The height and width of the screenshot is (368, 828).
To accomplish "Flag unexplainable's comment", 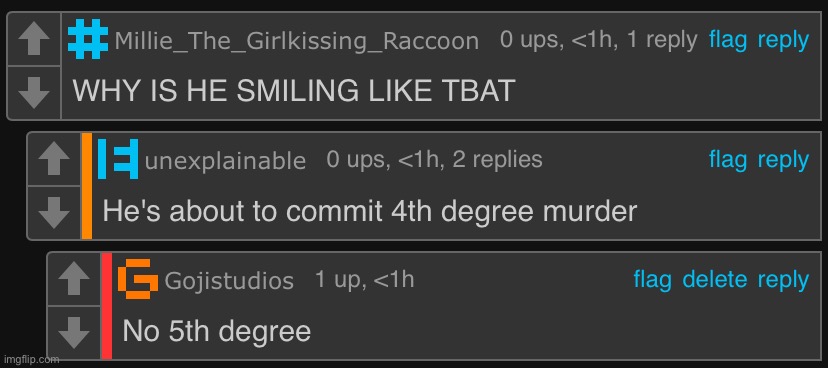I will click(728, 160).
